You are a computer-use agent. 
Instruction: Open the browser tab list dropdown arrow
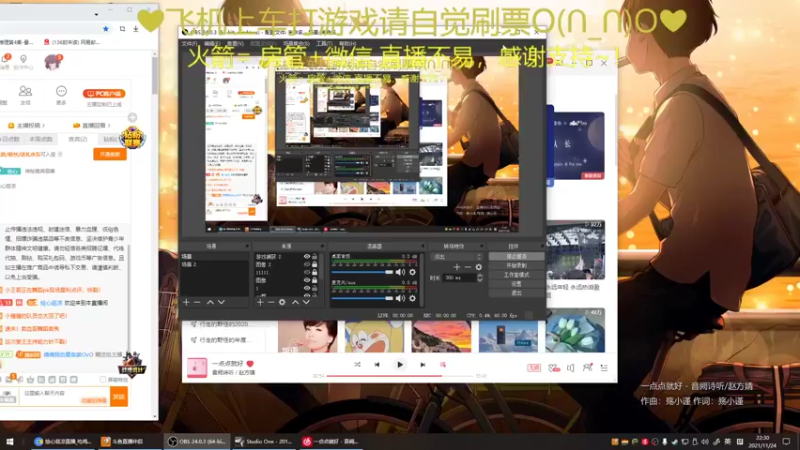96,15
